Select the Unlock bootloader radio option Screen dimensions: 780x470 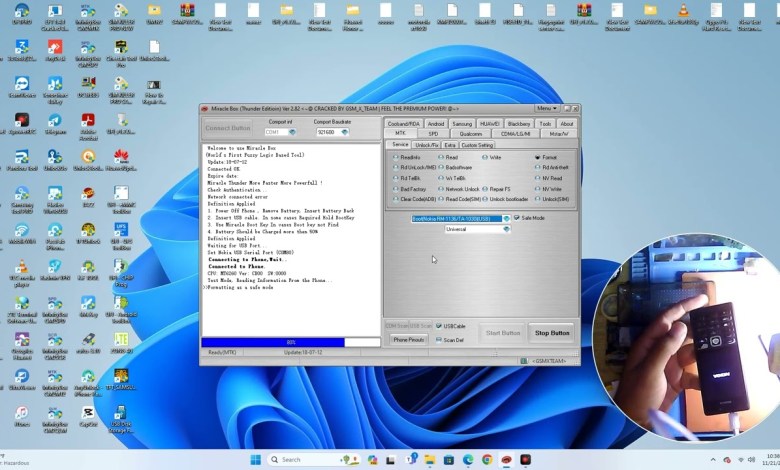tap(485, 199)
